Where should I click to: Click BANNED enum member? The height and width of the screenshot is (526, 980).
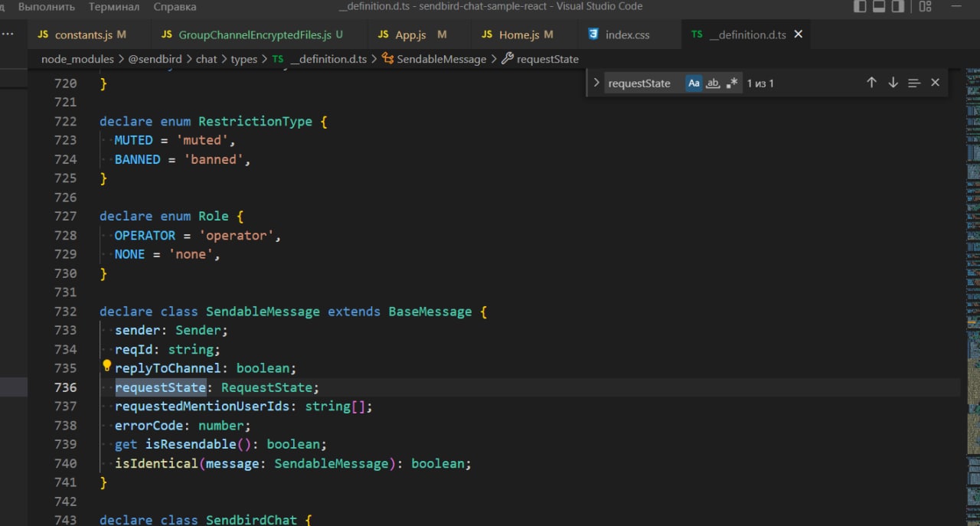pyautogui.click(x=138, y=159)
